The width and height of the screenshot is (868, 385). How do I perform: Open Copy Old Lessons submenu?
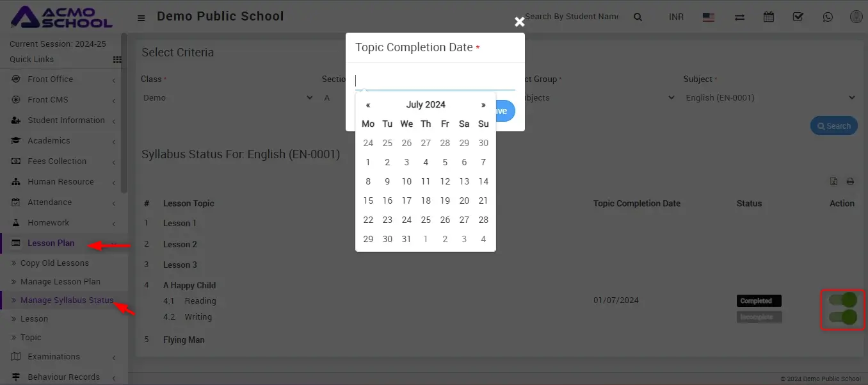click(x=54, y=263)
